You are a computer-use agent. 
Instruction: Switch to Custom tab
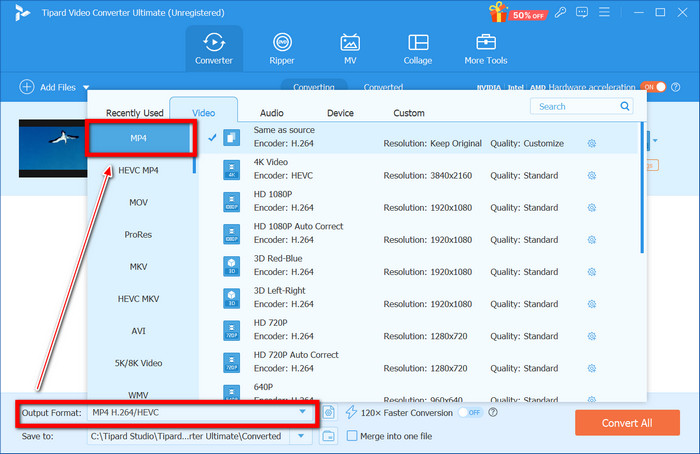[x=408, y=113]
